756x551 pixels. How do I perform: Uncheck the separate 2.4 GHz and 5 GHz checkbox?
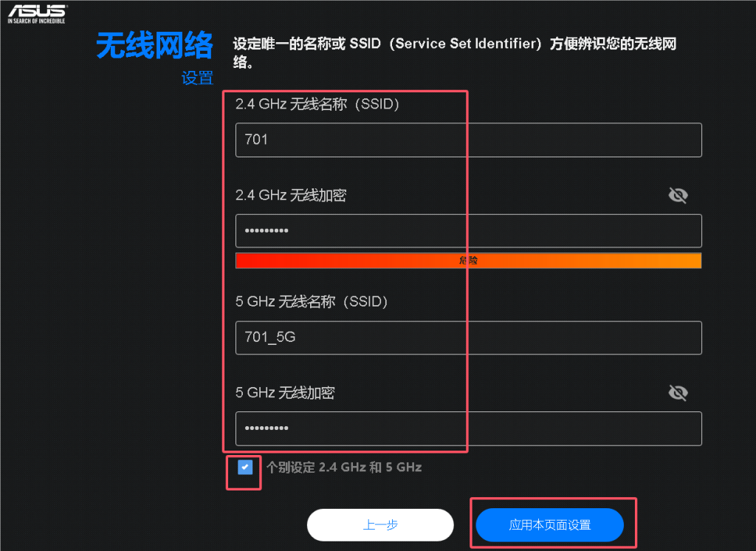[245, 467]
